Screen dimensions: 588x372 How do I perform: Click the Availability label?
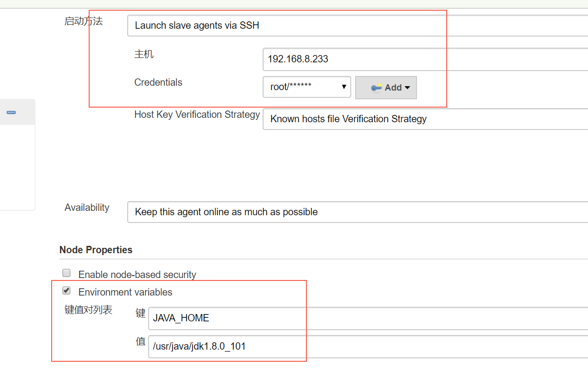click(x=87, y=207)
